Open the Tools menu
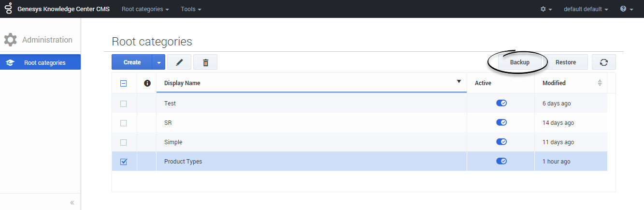Viewport: 644px width, 210px height. tap(191, 9)
